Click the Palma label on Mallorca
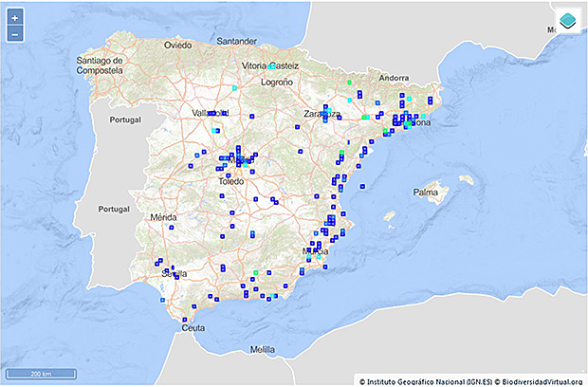588x387 pixels. coord(426,193)
